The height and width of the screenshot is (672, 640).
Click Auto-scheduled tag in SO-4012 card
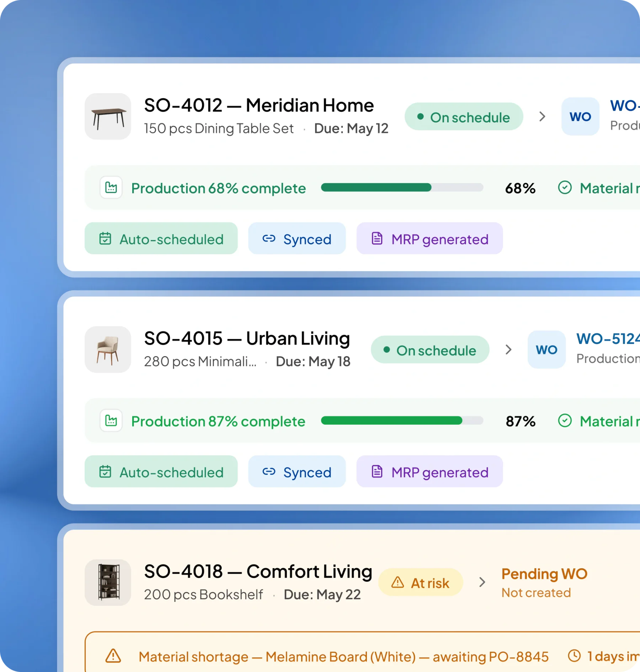pos(161,238)
